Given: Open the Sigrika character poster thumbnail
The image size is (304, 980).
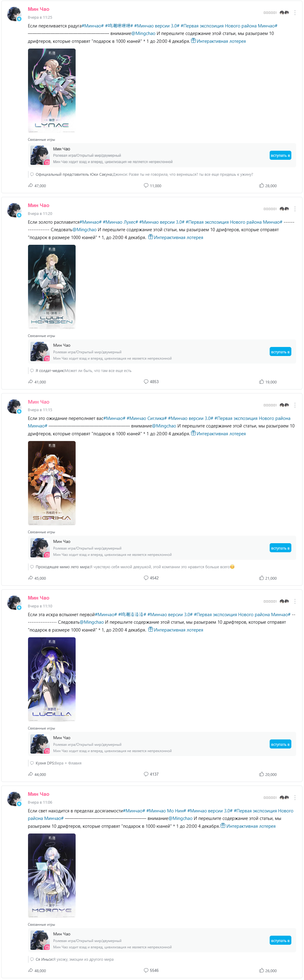Looking at the screenshot, I should coord(52,483).
